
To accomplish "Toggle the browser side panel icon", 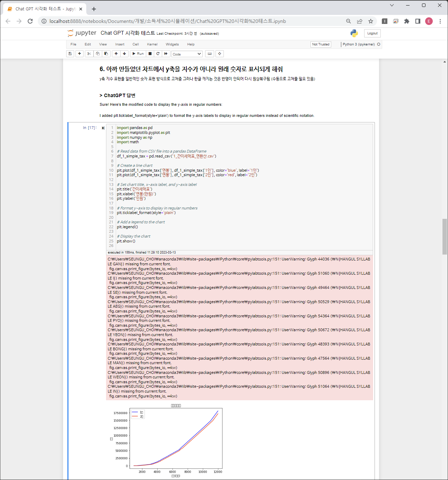I will (418, 21).
